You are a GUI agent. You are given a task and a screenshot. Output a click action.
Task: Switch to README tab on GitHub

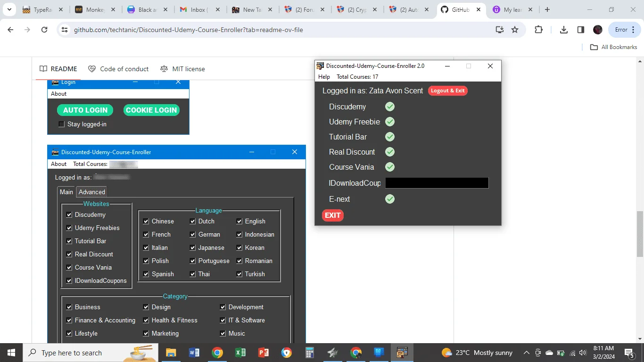click(x=58, y=69)
